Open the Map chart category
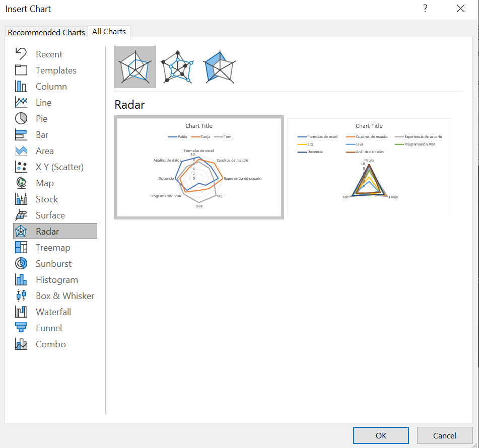479x448 pixels. pyautogui.click(x=55, y=183)
